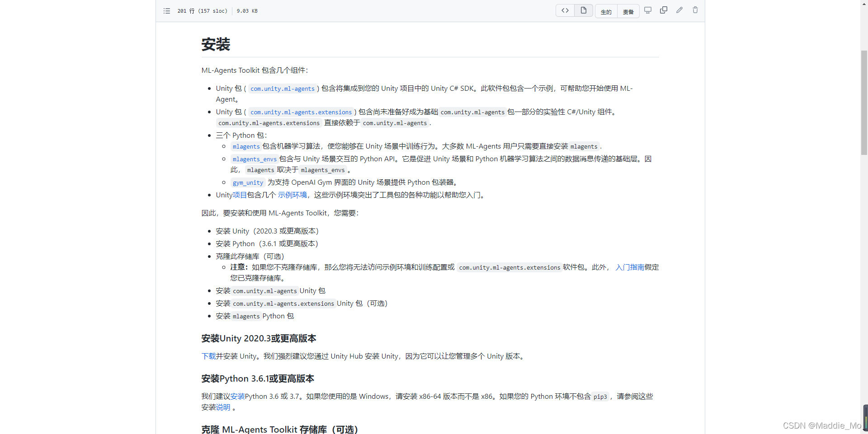
Task: Open the com.unity.ml-agents package link
Action: (x=283, y=89)
